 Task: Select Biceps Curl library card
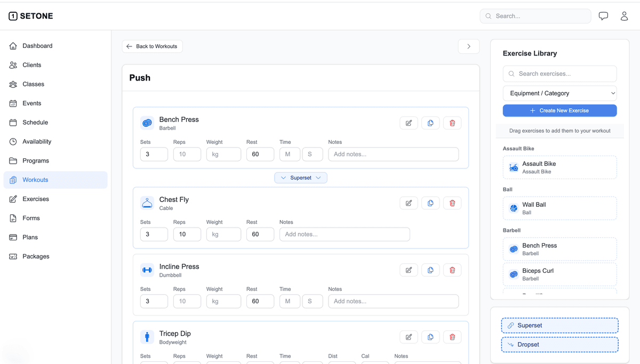(x=560, y=274)
